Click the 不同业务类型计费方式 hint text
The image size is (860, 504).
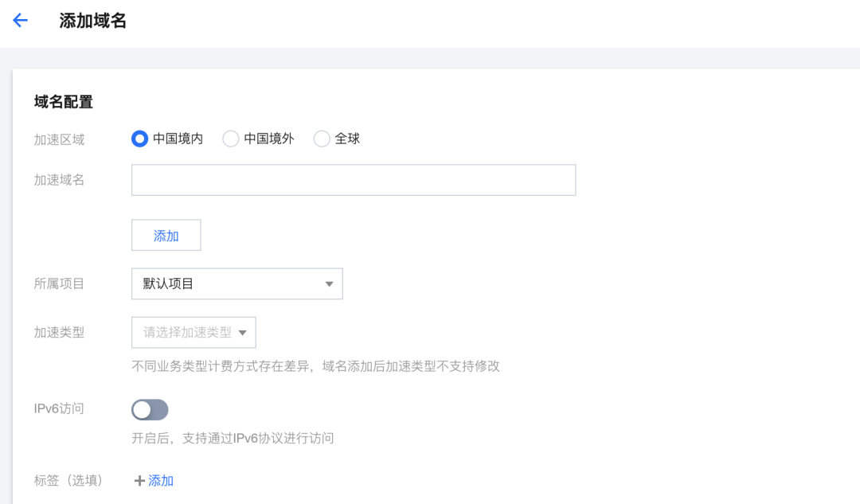coord(315,366)
